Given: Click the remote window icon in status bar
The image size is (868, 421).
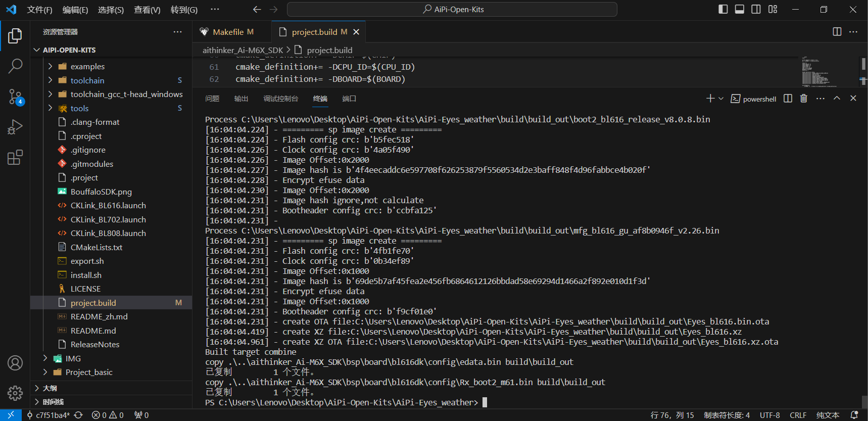Looking at the screenshot, I should [11, 415].
